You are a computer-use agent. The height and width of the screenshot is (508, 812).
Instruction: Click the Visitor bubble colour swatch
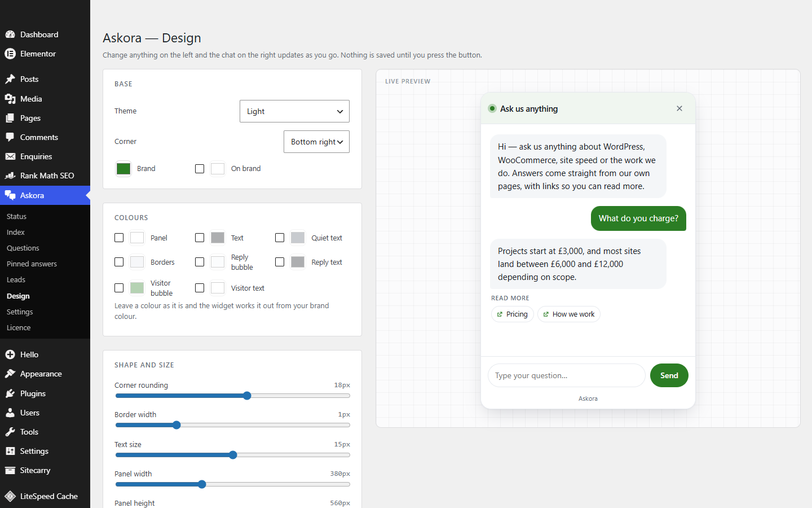pyautogui.click(x=137, y=288)
